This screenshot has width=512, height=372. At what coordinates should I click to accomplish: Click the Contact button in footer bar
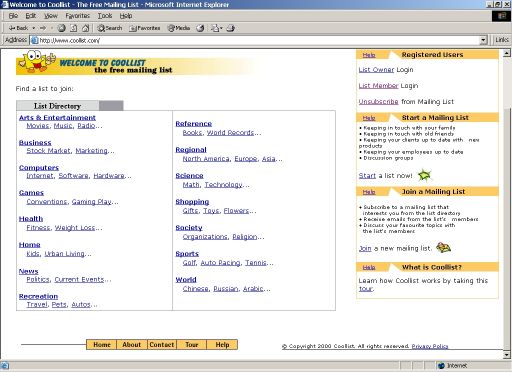[x=162, y=345]
